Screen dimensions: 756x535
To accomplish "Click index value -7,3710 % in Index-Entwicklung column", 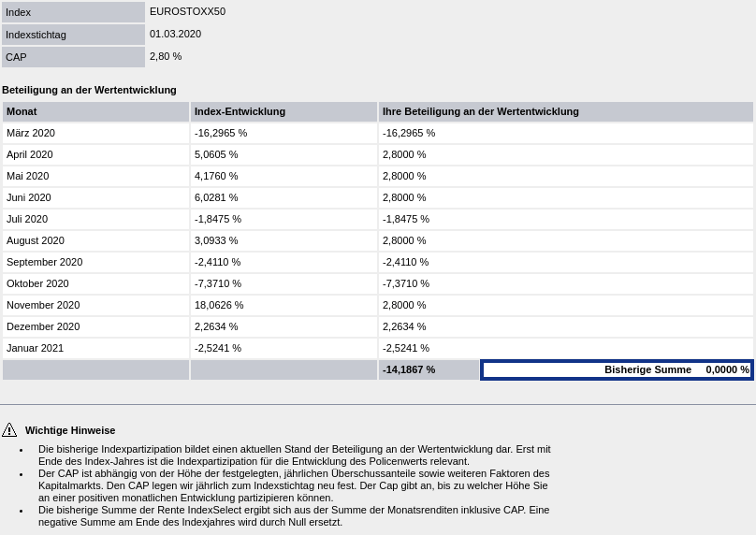I will (x=218, y=284).
